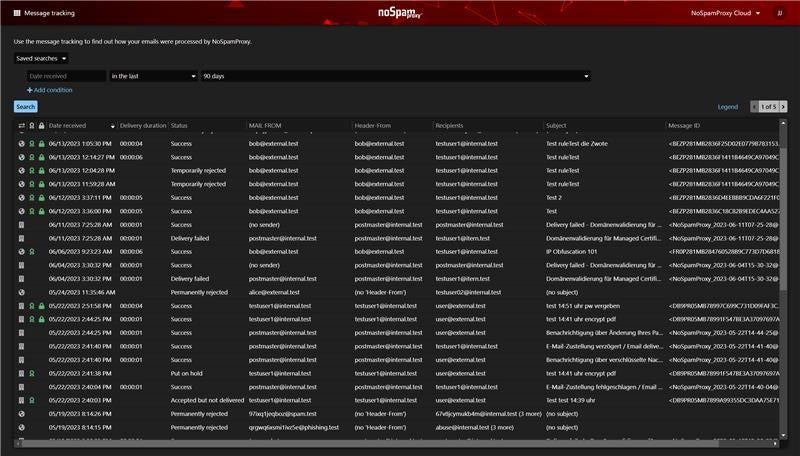
Task: Sort by the Status column header
Action: [179, 125]
